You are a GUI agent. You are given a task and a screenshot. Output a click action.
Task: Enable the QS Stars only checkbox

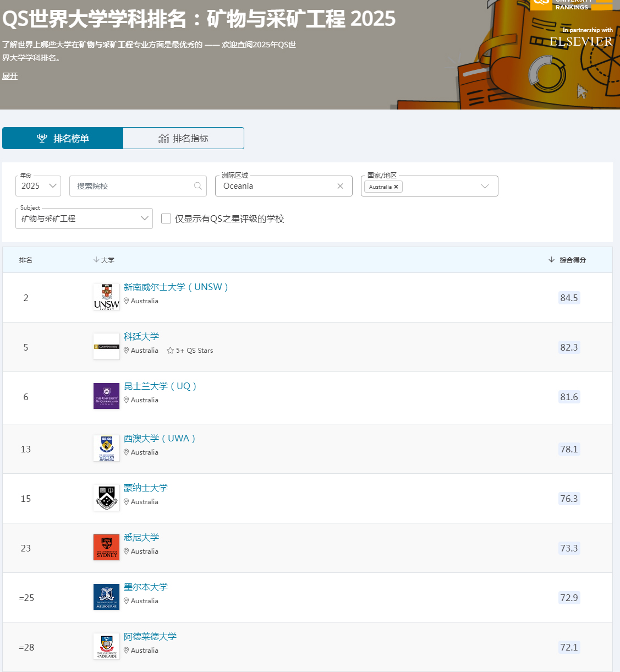[x=166, y=218]
